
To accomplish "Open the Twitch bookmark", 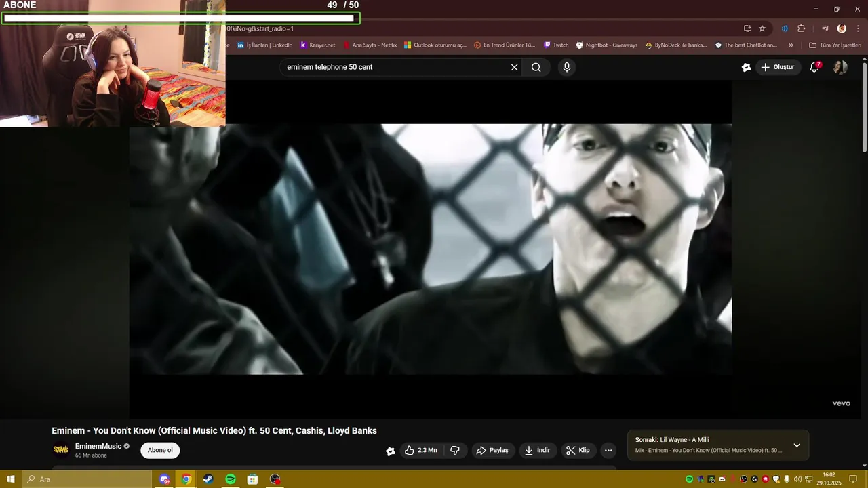I will point(556,45).
